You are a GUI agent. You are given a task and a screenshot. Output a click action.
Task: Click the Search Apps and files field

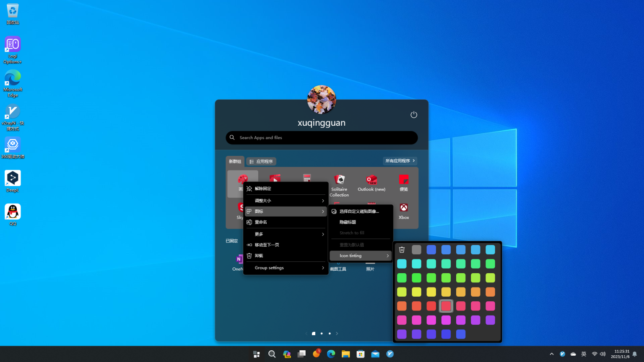click(321, 138)
